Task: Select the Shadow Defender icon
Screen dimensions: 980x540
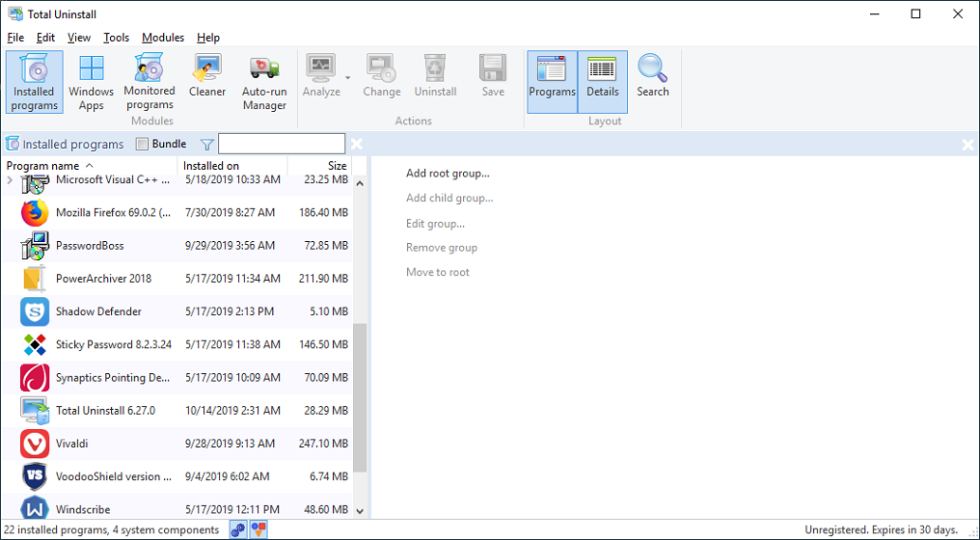Action: click(35, 311)
